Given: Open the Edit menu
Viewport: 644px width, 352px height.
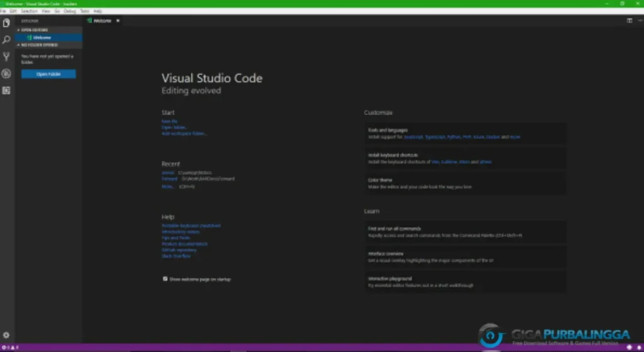Looking at the screenshot, I should [13, 11].
